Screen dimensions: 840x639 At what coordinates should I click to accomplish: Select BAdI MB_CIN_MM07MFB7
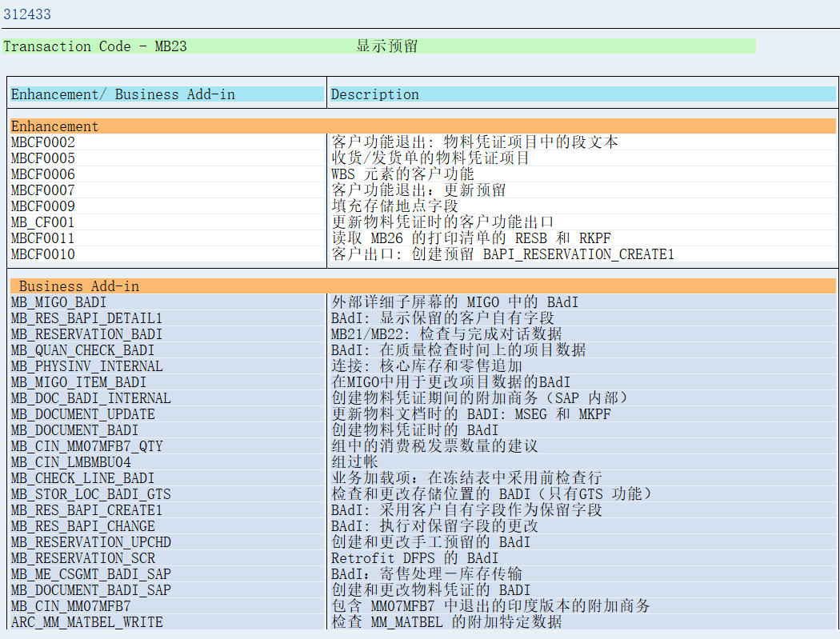[x=70, y=606]
